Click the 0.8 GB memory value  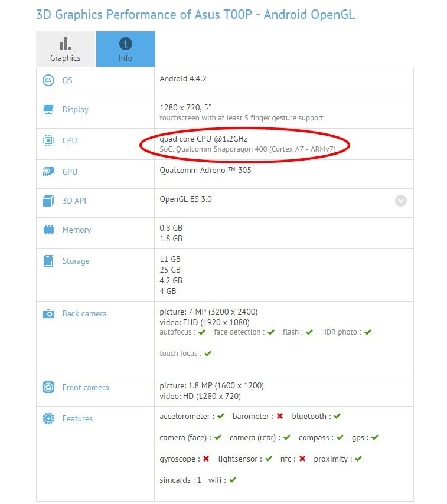(171, 228)
